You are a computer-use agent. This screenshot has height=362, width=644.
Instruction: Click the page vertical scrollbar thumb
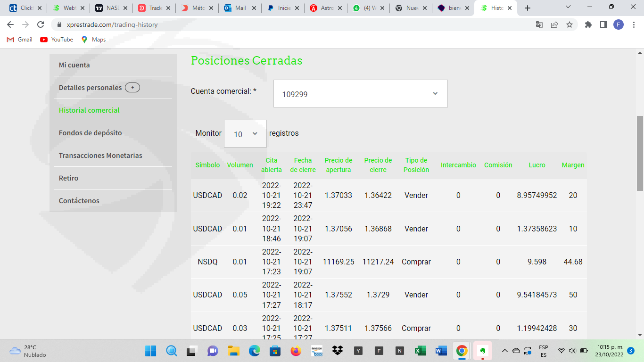coord(640,153)
